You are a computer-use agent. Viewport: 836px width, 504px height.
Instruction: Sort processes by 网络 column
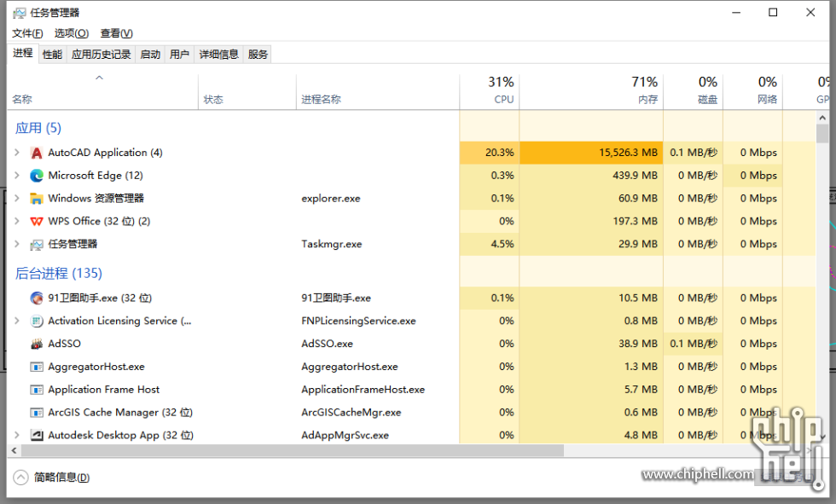(x=752, y=91)
